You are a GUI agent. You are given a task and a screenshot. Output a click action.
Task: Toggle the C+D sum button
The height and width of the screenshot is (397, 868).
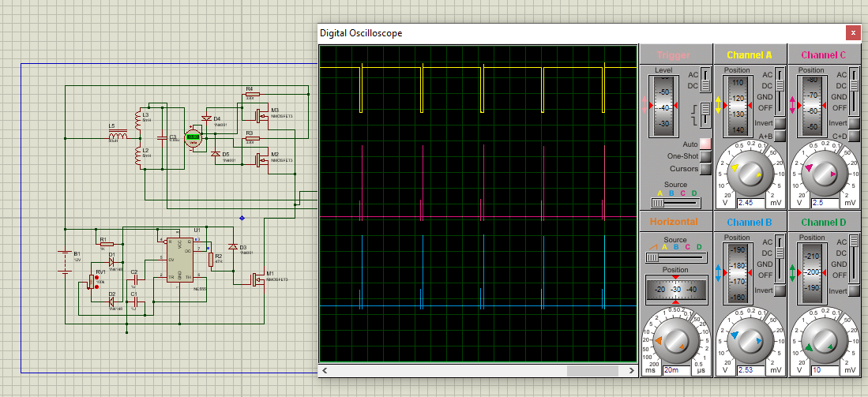(853, 136)
